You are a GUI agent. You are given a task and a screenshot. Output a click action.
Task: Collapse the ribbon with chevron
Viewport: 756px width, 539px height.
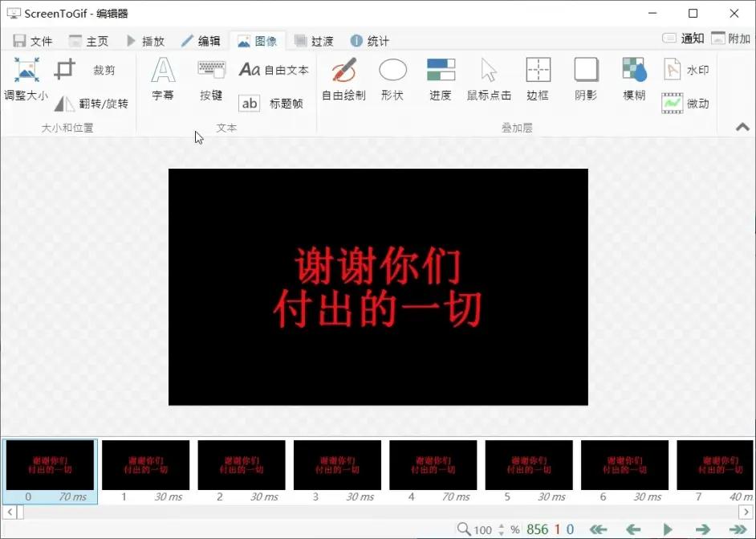(x=742, y=127)
